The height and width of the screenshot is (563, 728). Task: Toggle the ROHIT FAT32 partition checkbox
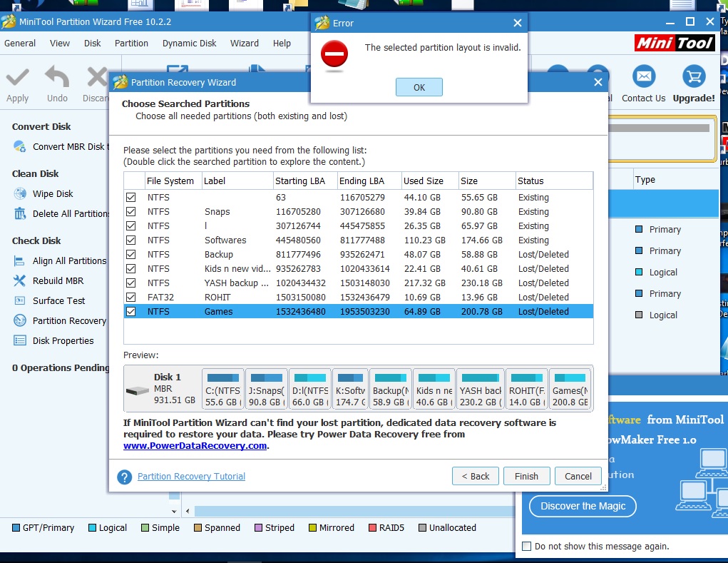[131, 298]
